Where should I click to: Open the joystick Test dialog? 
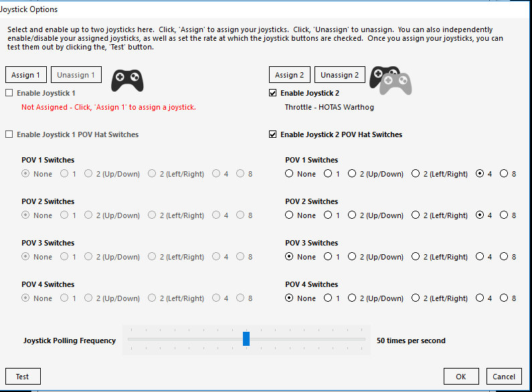(x=23, y=377)
